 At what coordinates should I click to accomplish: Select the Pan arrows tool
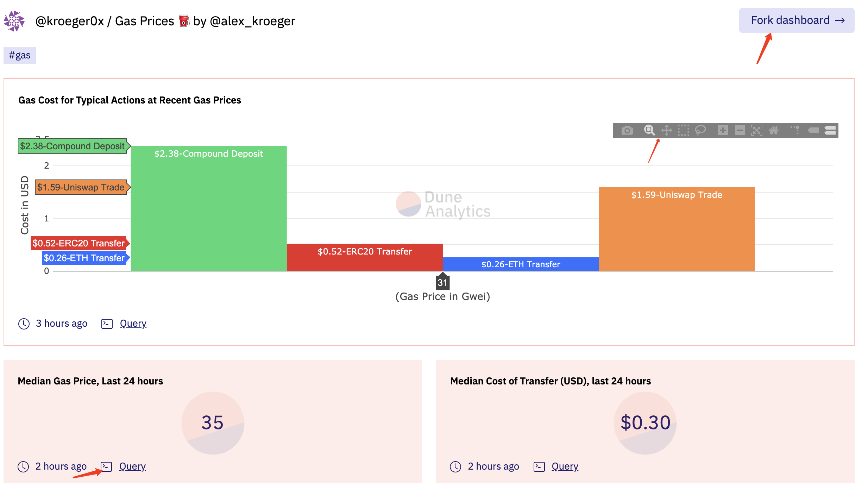click(666, 131)
